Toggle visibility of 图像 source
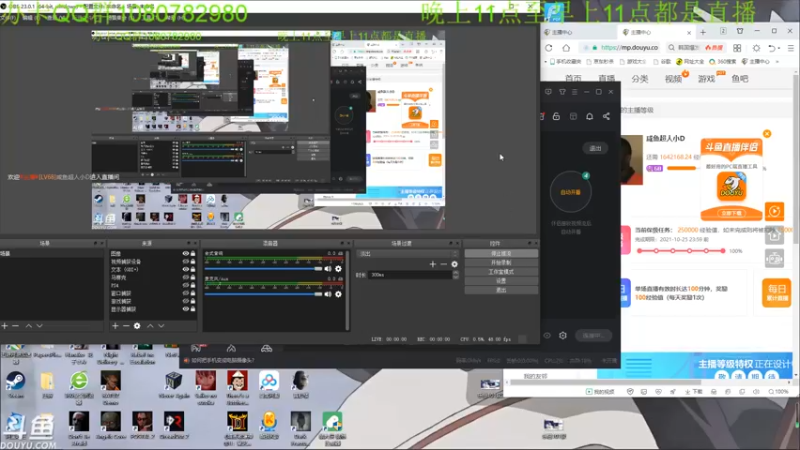Screen dimensions: 800x450 tap(186, 254)
